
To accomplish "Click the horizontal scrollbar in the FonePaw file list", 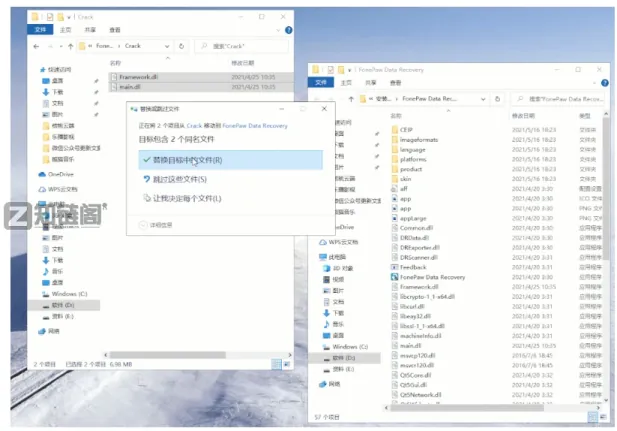I will point(467,408).
